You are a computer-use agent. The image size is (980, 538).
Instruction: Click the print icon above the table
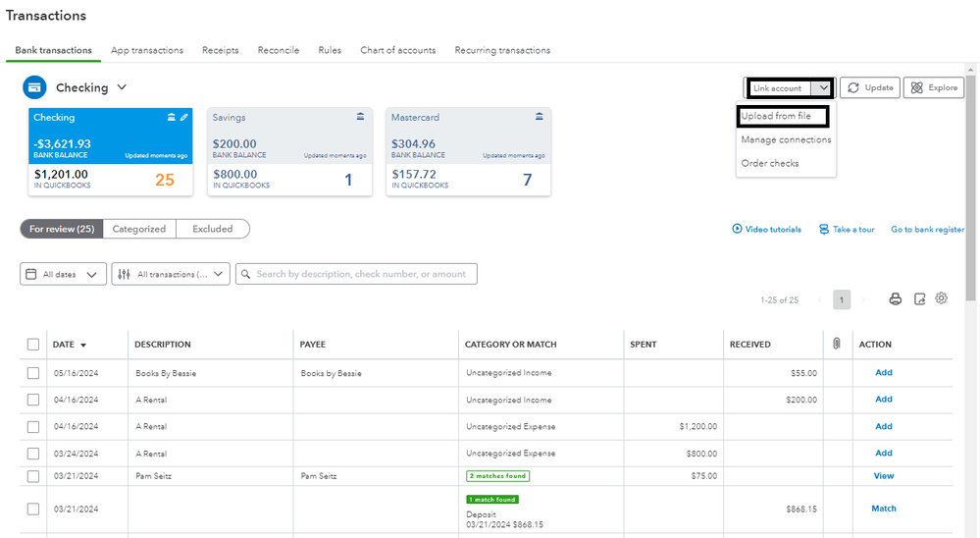(895, 299)
